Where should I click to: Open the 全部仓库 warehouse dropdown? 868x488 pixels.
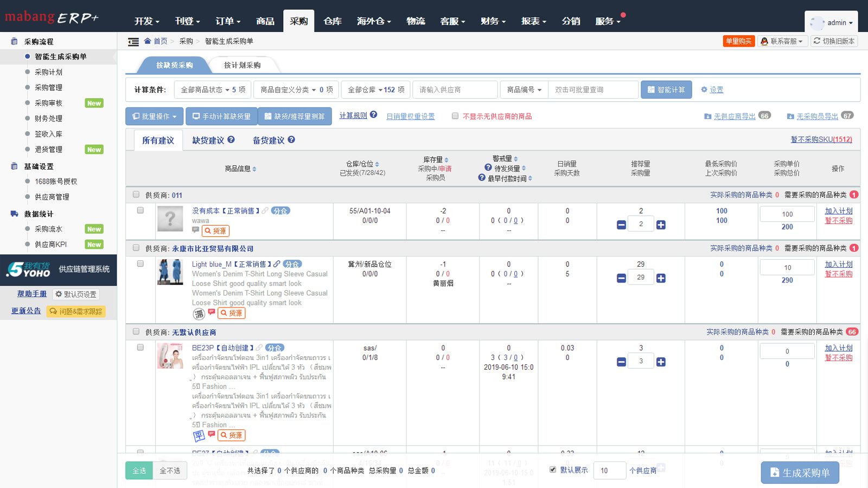click(x=375, y=89)
